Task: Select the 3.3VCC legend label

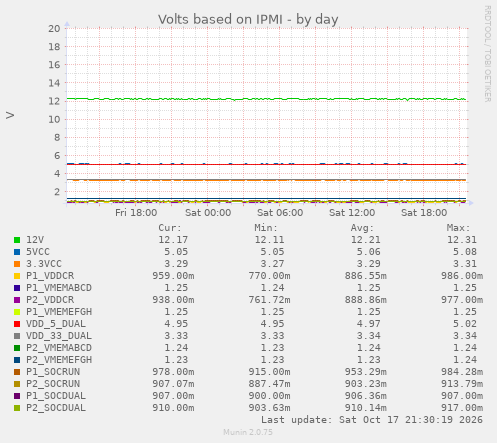Action: (x=44, y=264)
